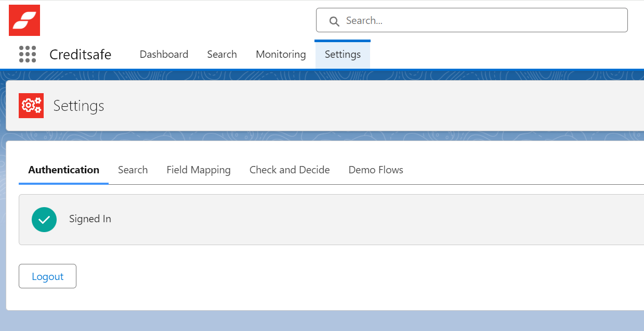
Task: Go to the Monitoring tab
Action: pos(281,54)
